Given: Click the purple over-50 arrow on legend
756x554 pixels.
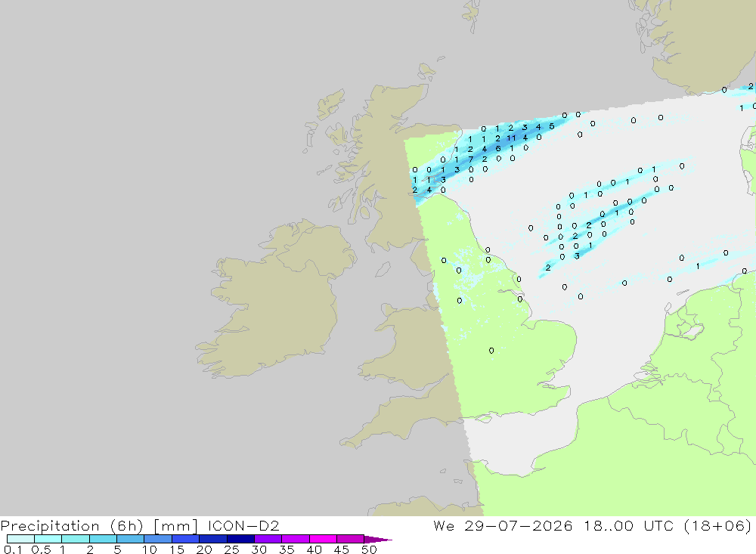Looking at the screenshot, I should click(x=377, y=539).
